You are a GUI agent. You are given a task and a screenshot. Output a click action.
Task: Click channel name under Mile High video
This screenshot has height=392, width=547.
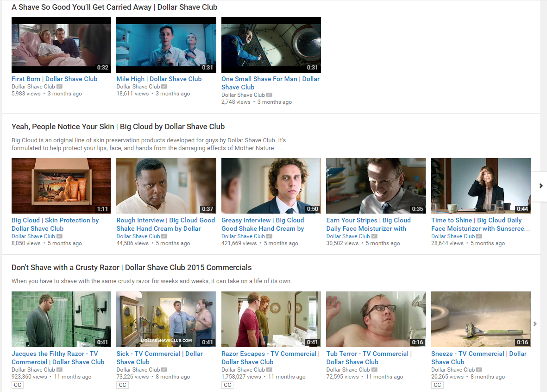coord(138,87)
